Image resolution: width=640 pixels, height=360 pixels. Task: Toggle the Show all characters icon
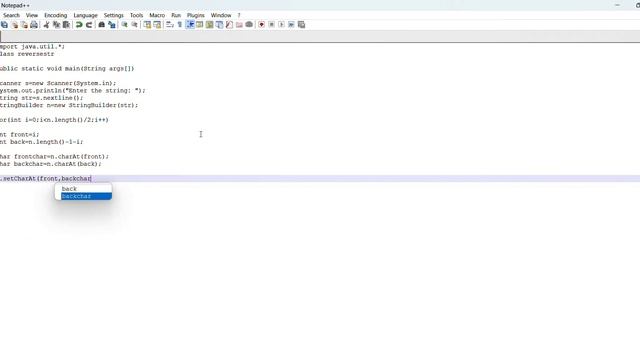tap(180, 24)
